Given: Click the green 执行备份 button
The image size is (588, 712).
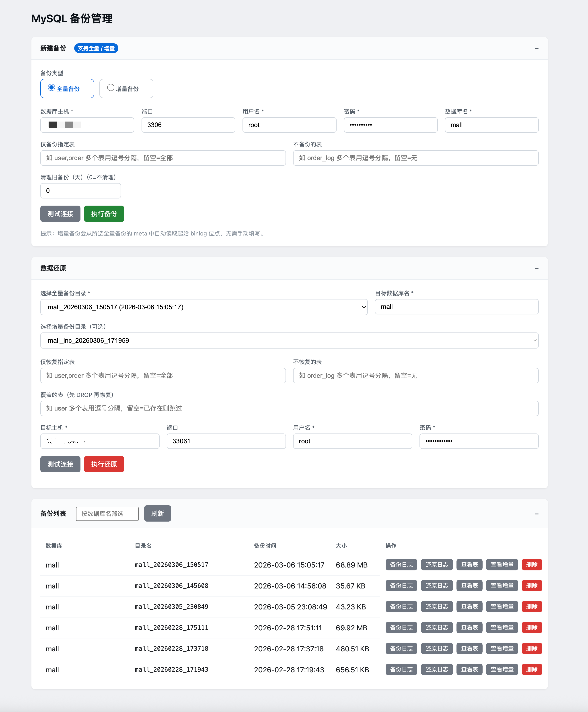Looking at the screenshot, I should pos(104,214).
